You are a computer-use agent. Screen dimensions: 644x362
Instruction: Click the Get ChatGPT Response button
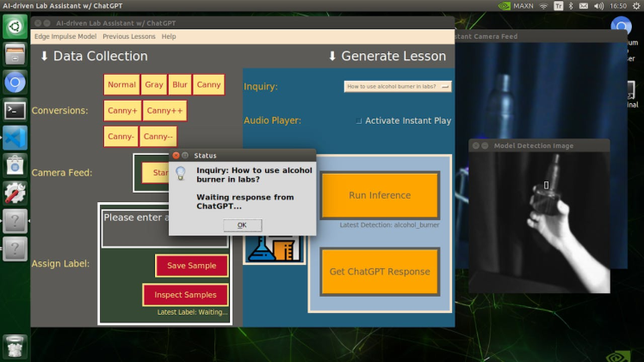point(380,272)
